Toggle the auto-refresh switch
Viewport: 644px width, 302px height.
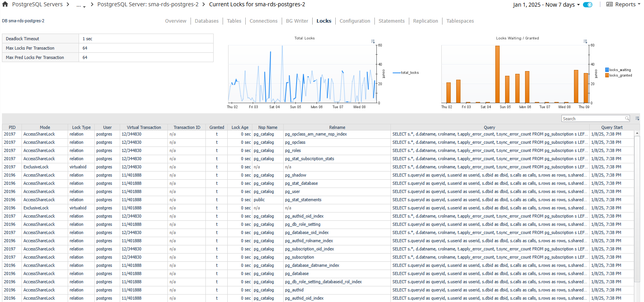[588, 5]
